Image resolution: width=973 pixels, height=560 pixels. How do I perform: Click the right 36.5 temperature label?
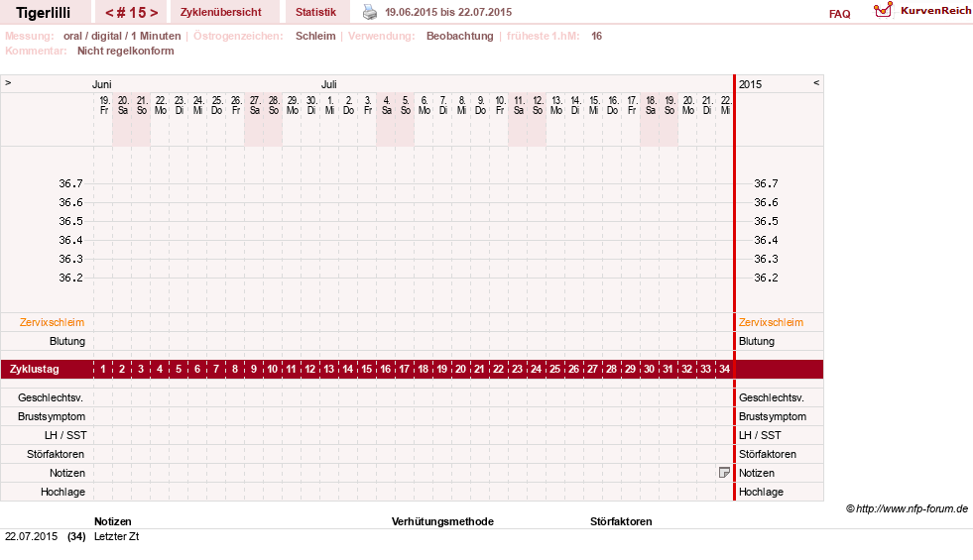tap(766, 221)
